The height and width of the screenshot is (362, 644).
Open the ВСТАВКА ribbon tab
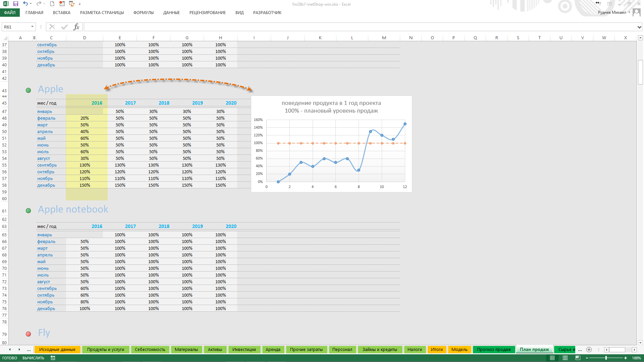62,12
